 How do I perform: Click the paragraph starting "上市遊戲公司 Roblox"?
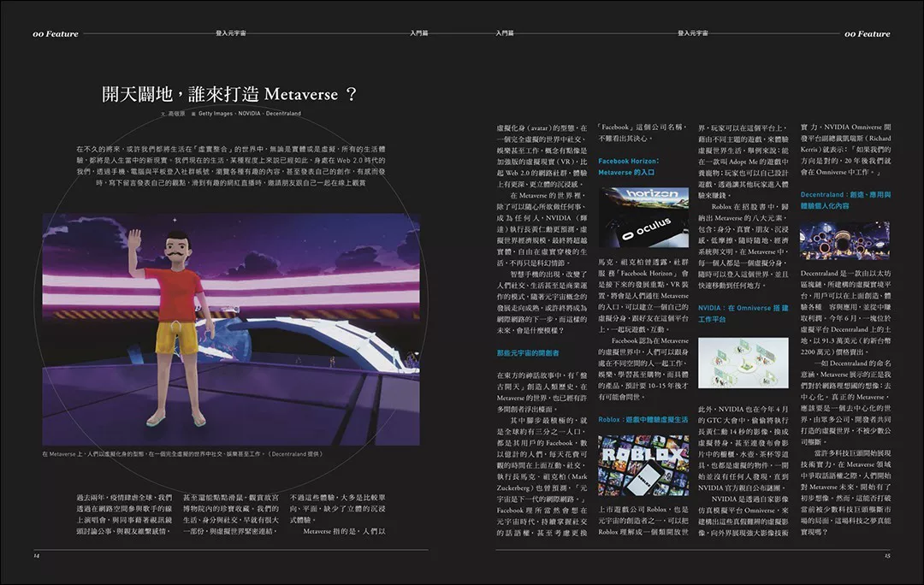point(643,521)
